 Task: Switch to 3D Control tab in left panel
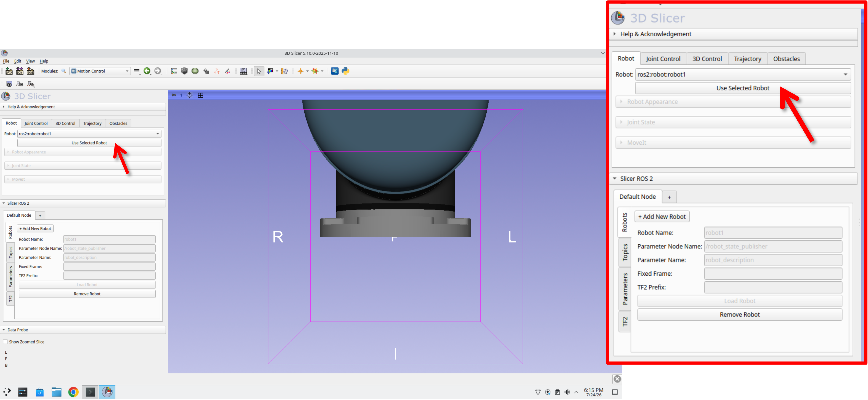[x=65, y=123]
